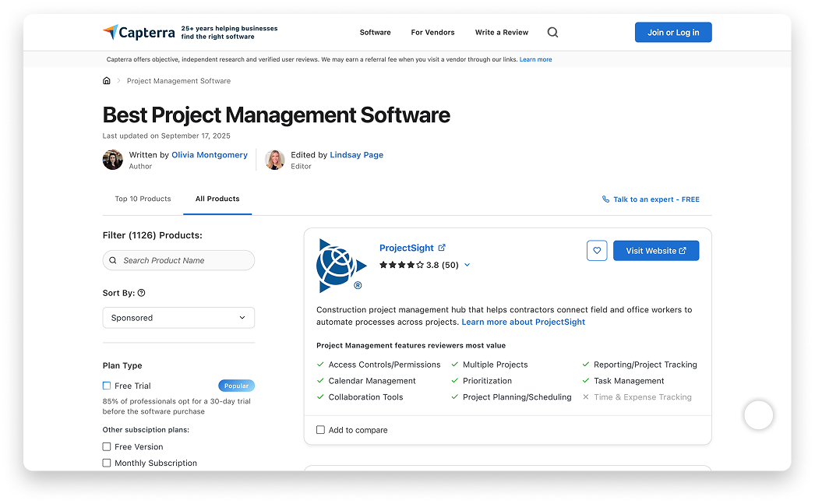Open Lindsay Page's editor profile link
This screenshot has height=504, width=815.
(357, 155)
